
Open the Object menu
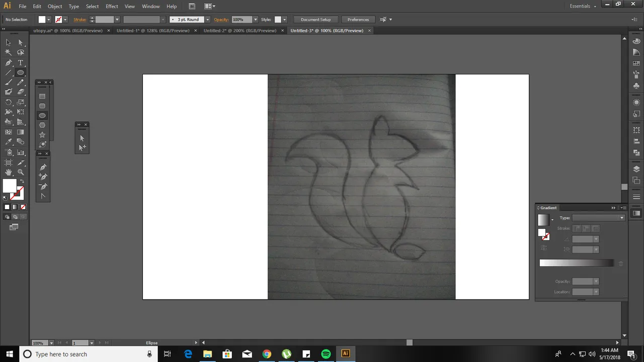[x=55, y=7]
